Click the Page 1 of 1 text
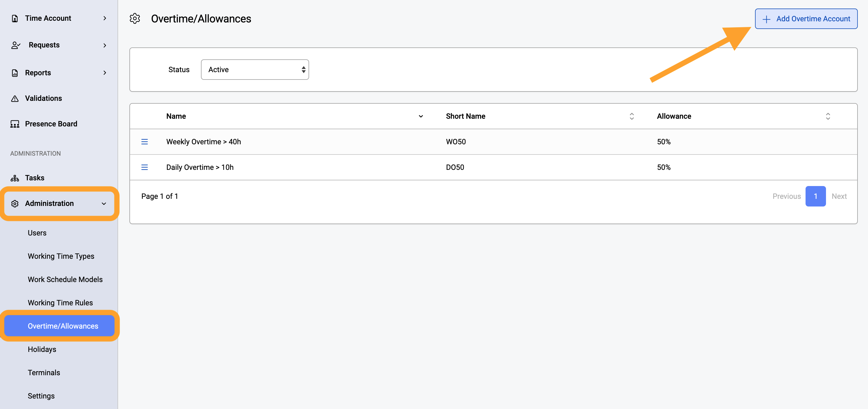The width and height of the screenshot is (868, 409). (x=160, y=196)
